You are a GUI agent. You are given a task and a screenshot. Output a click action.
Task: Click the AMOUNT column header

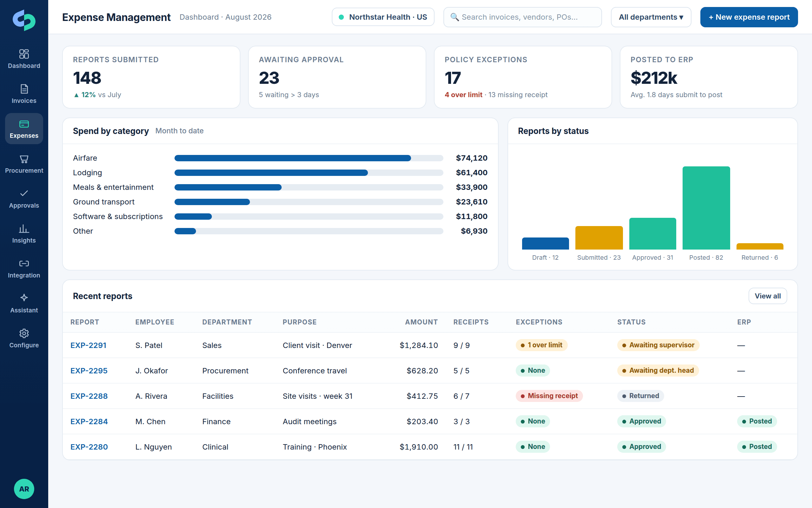421,322
